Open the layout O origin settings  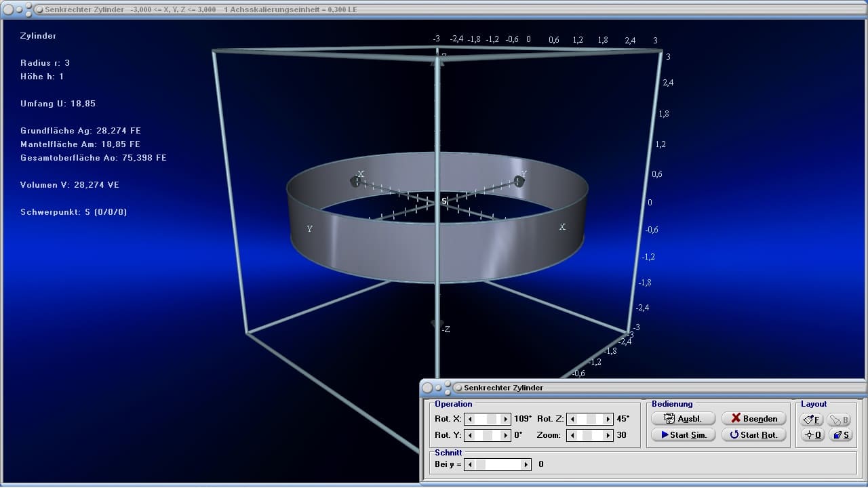click(x=812, y=435)
